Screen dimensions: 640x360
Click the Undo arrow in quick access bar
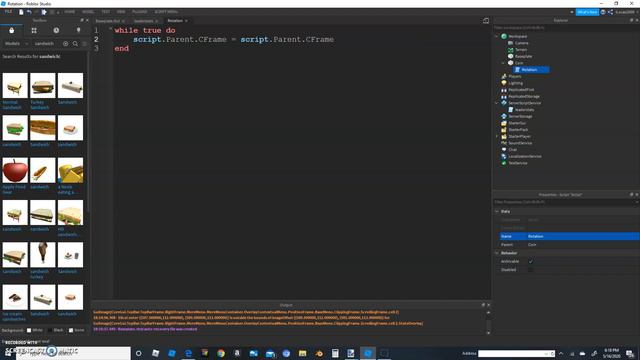point(29,12)
